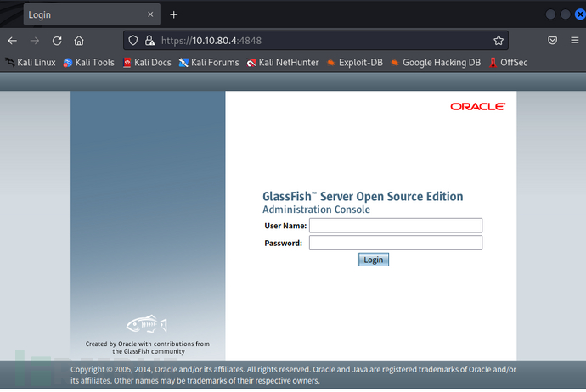This screenshot has width=586, height=392.
Task: Click the Copyright 2005, 2014 footer text
Action: coord(293,375)
